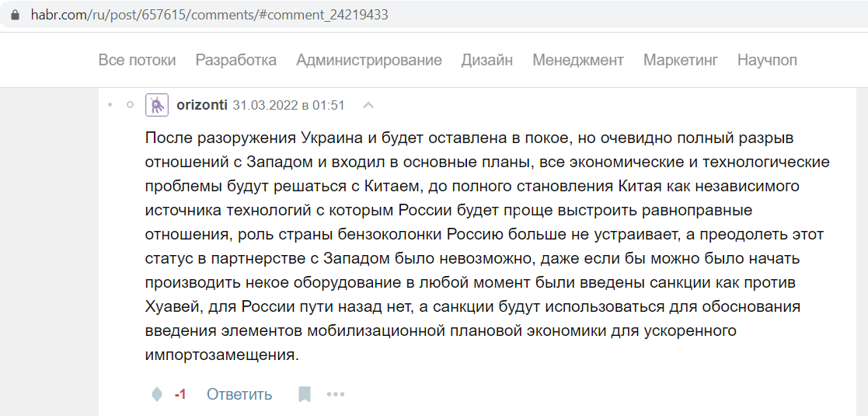Click the -1 comment score
The height and width of the screenshot is (416, 868).
point(180,394)
